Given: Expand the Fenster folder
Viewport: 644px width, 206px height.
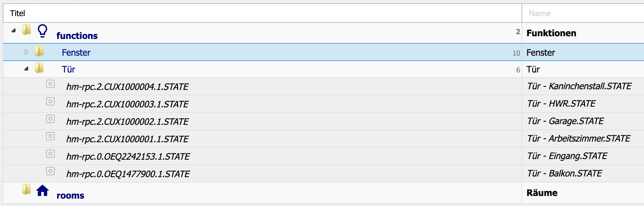Looking at the screenshot, I should point(26,52).
